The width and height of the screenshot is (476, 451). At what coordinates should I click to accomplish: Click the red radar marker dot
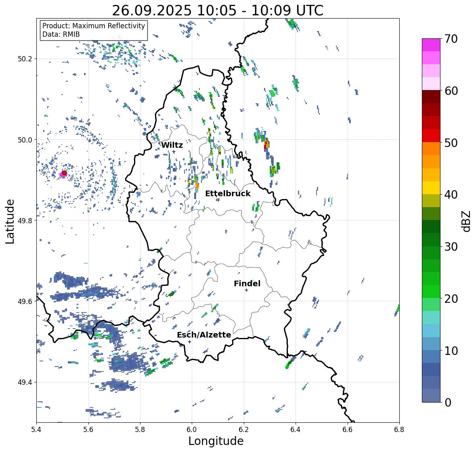click(x=64, y=173)
